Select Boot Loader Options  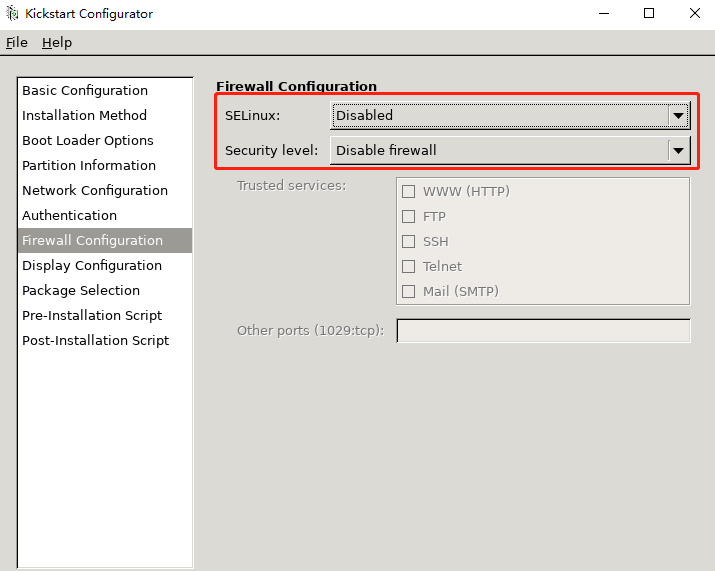105,140
